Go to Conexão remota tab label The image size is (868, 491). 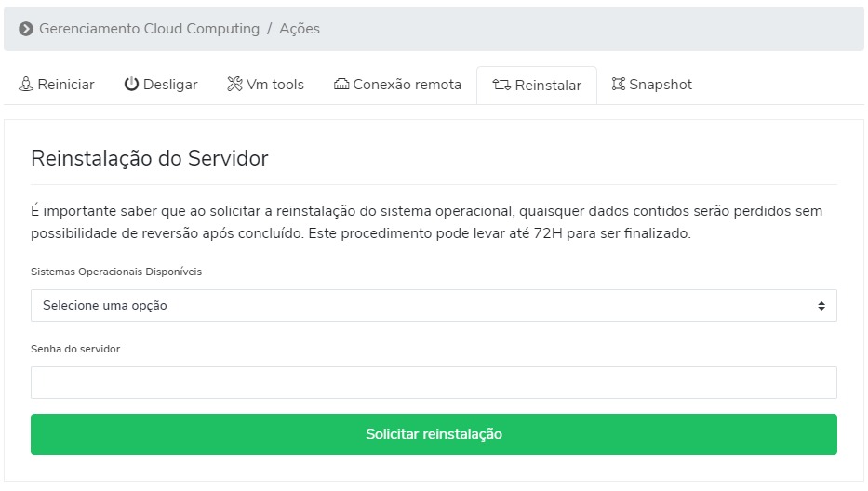coord(407,84)
